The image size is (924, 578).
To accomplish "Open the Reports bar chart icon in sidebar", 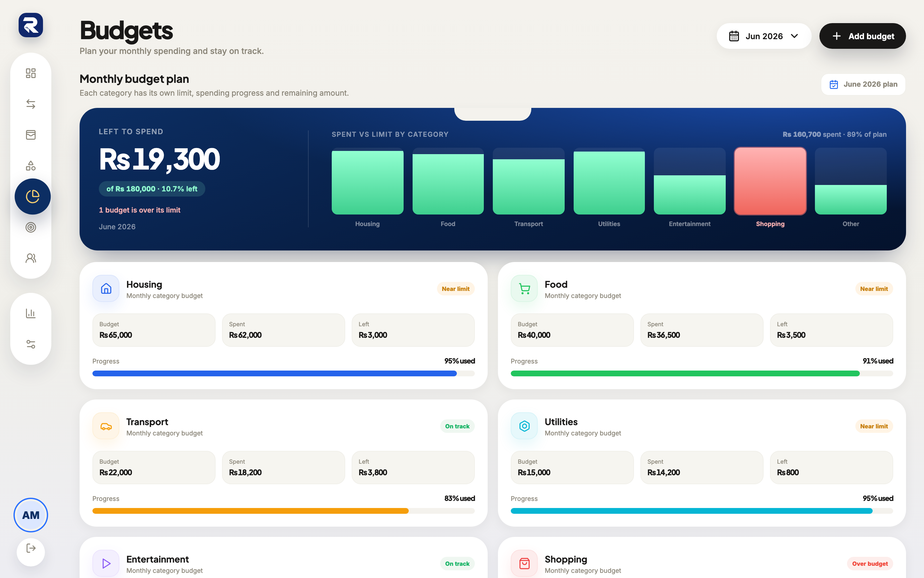I will [30, 313].
